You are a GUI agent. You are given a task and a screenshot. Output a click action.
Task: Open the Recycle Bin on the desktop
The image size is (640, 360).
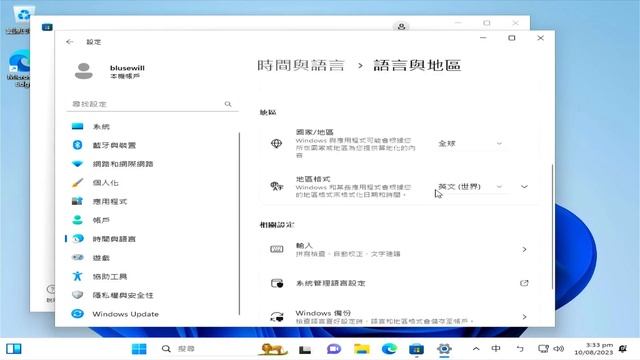(x=20, y=20)
